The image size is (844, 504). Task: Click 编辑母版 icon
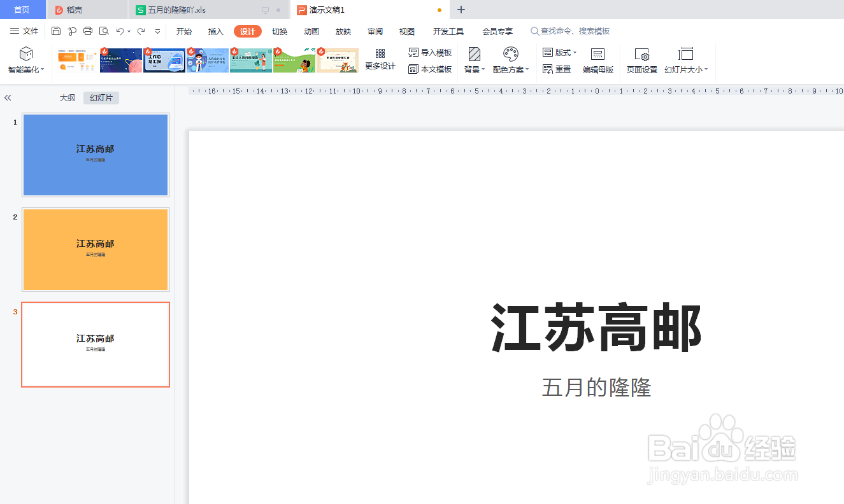coord(597,55)
